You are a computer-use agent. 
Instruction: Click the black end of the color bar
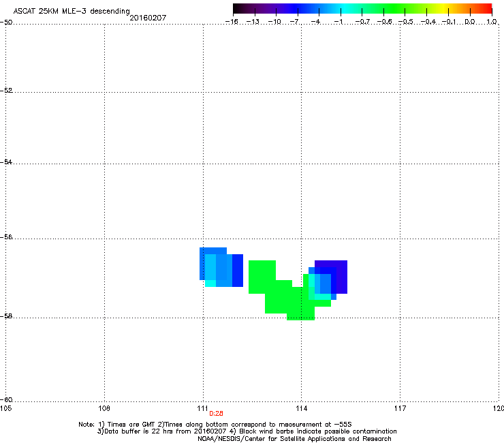[237, 9]
